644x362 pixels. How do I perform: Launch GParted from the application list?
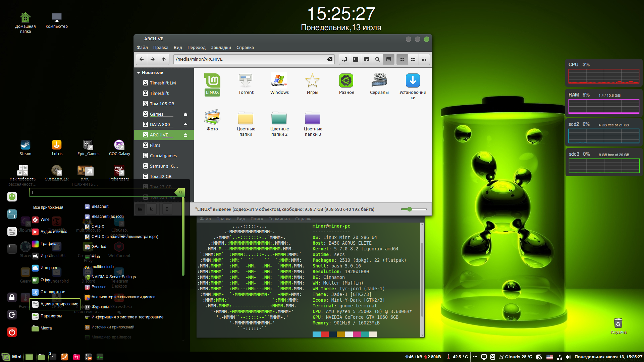[99, 247]
